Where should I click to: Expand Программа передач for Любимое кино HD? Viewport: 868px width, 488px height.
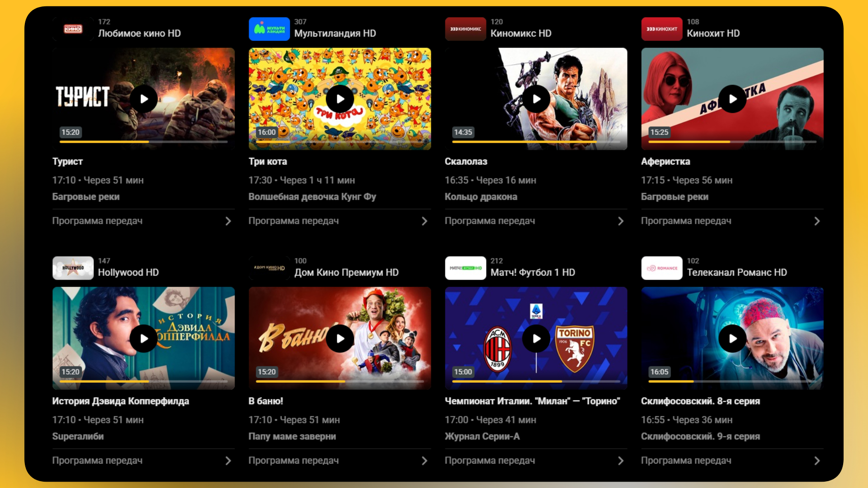(143, 221)
